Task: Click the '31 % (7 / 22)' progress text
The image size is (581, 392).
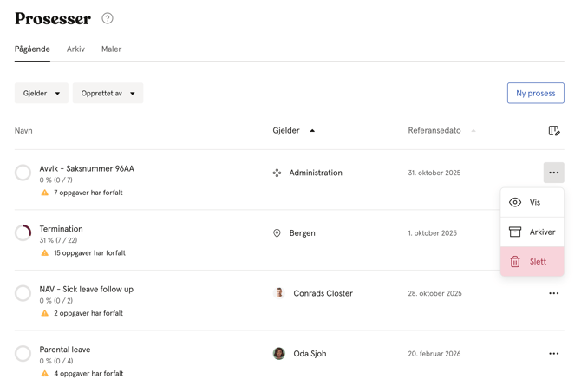Action: [59, 240]
